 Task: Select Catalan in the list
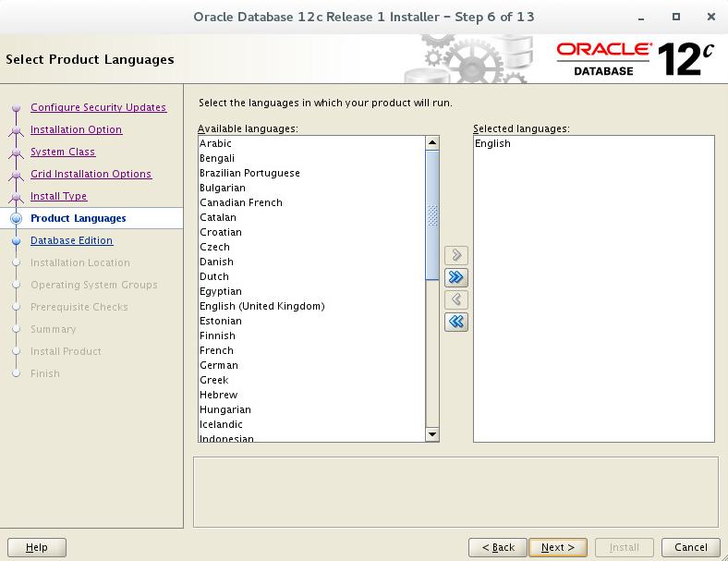[x=311, y=217]
